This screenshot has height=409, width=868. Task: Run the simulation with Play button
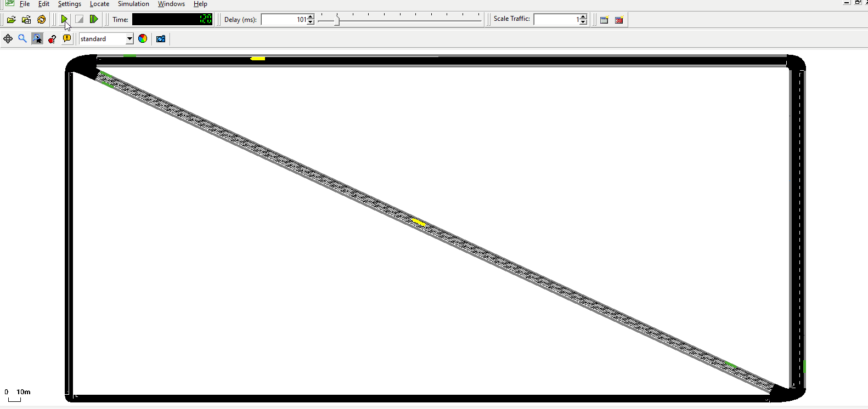point(64,20)
